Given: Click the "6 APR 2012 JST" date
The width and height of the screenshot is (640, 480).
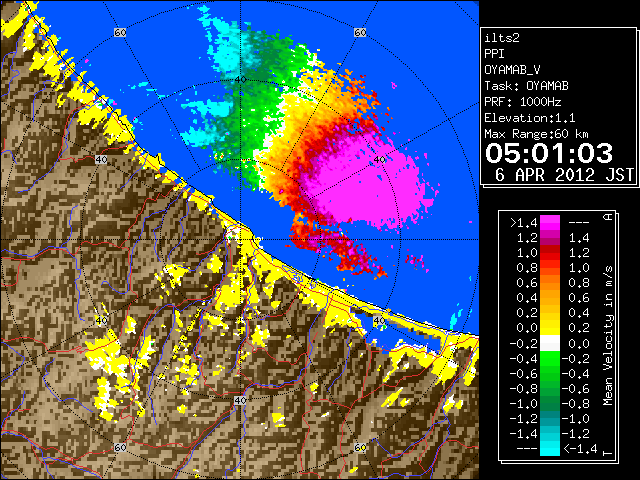Looking at the screenshot, I should click(564, 175).
